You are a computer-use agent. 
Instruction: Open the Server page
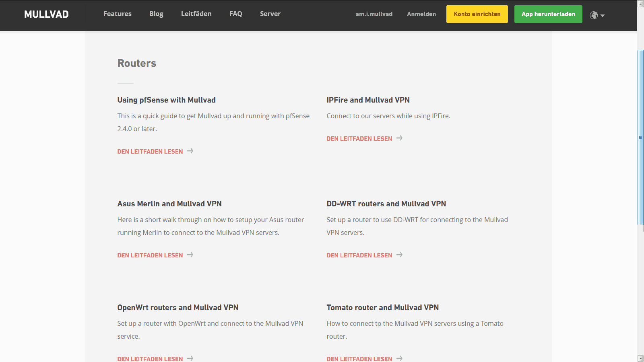click(x=270, y=14)
